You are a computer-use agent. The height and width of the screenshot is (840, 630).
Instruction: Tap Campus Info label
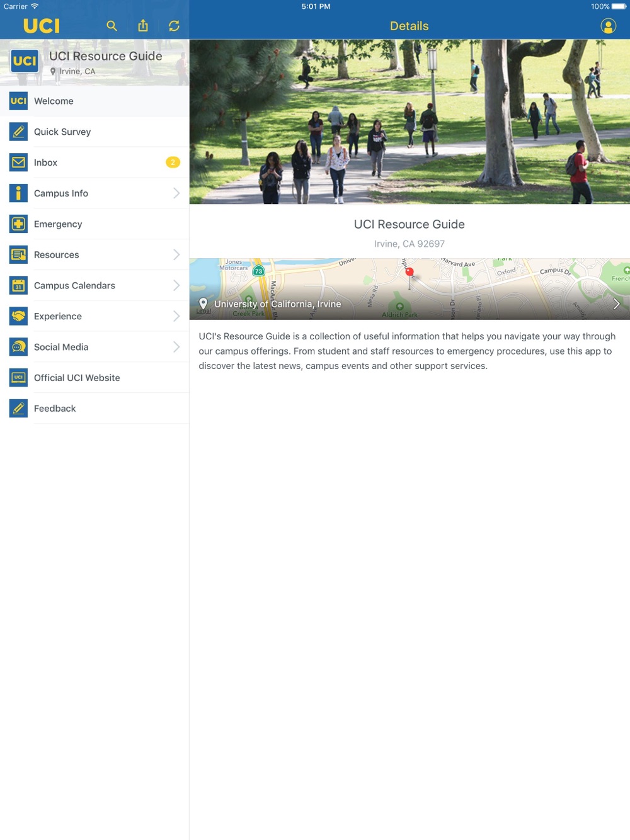[x=61, y=193]
